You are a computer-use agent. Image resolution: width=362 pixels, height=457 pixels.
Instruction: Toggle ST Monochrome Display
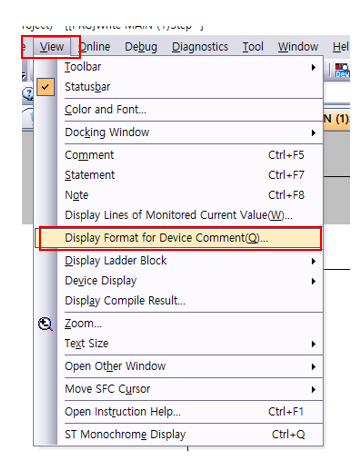(x=179, y=434)
